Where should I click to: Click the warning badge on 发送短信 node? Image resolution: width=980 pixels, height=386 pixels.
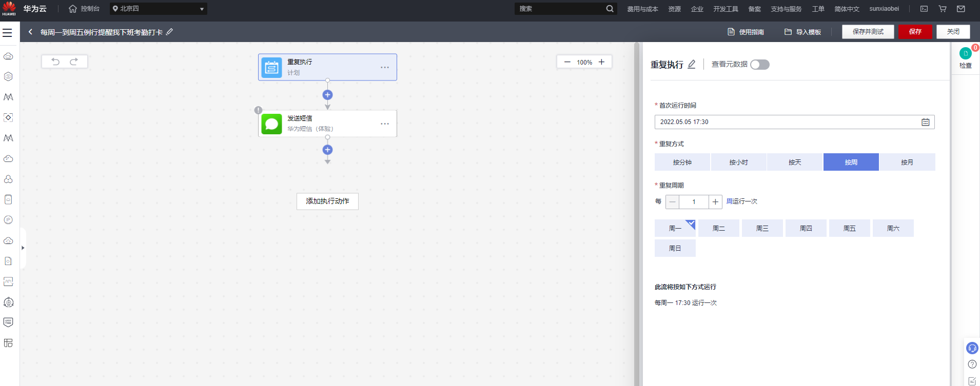[259, 110]
